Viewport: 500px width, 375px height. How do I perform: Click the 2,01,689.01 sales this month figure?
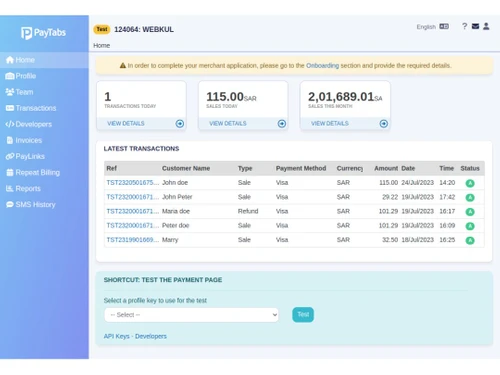[341, 97]
